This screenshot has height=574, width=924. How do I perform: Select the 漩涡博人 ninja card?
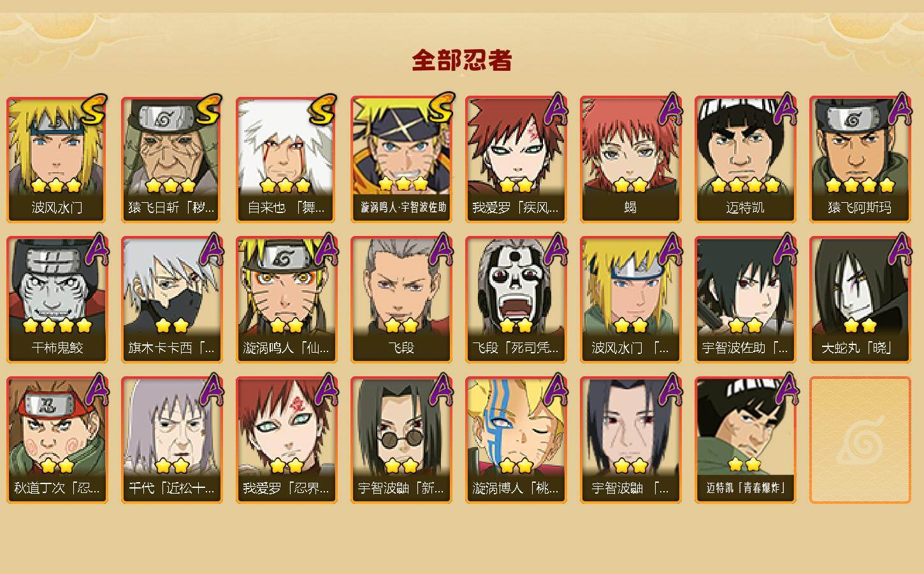(516, 440)
